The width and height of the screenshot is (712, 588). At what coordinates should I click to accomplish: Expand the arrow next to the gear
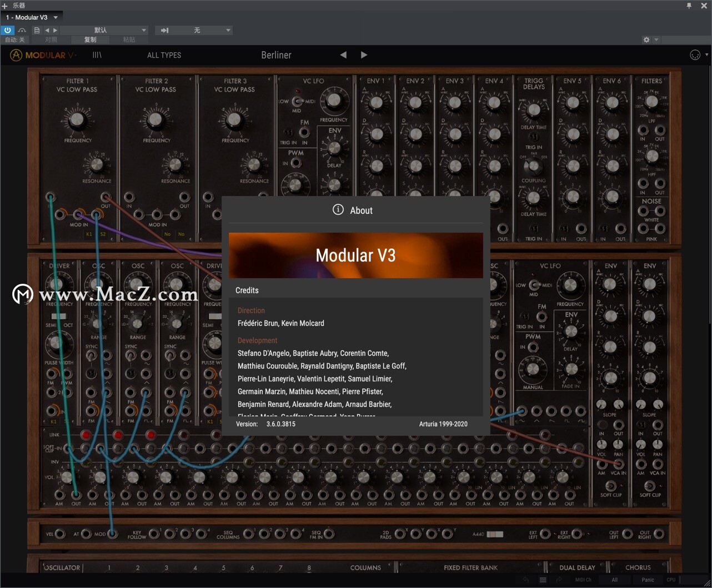coord(656,39)
